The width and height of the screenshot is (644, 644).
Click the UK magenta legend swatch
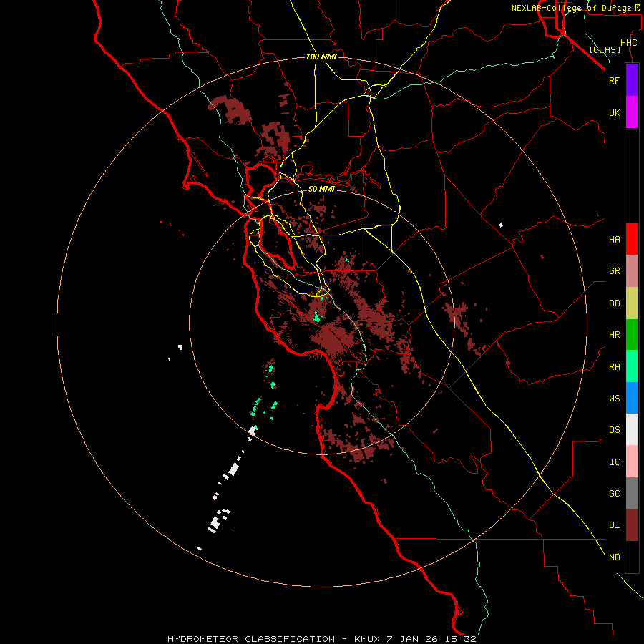coord(632,112)
